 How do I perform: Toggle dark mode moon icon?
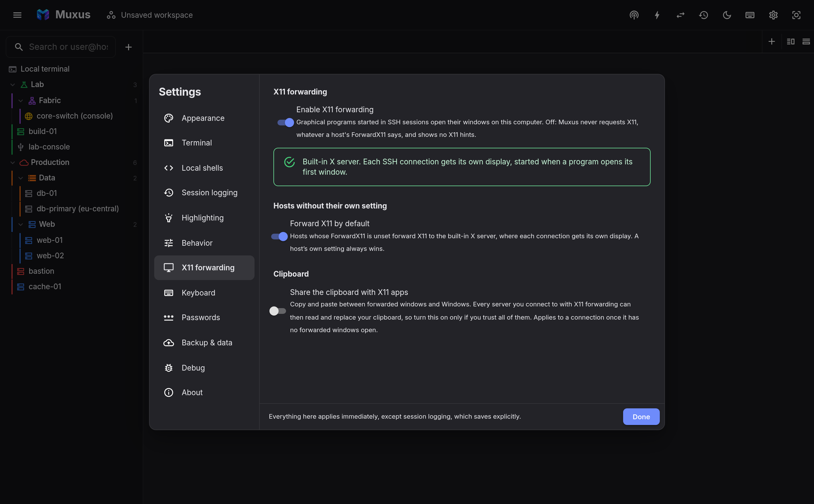(727, 15)
